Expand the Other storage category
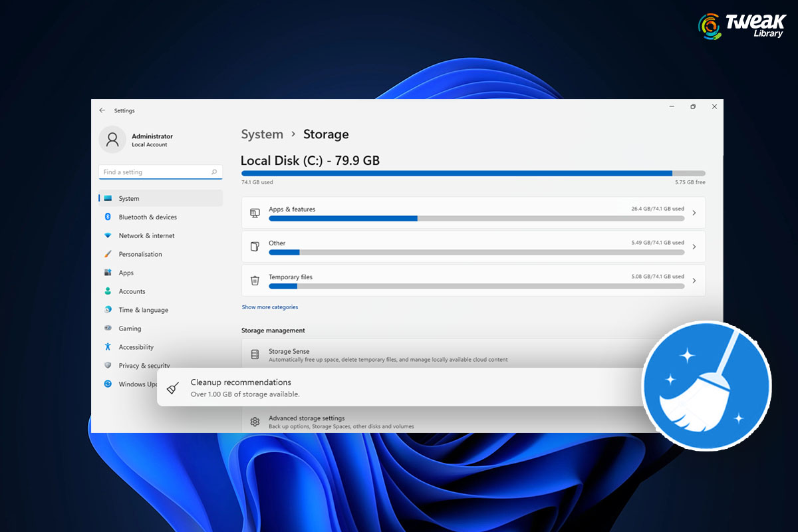 pos(694,247)
